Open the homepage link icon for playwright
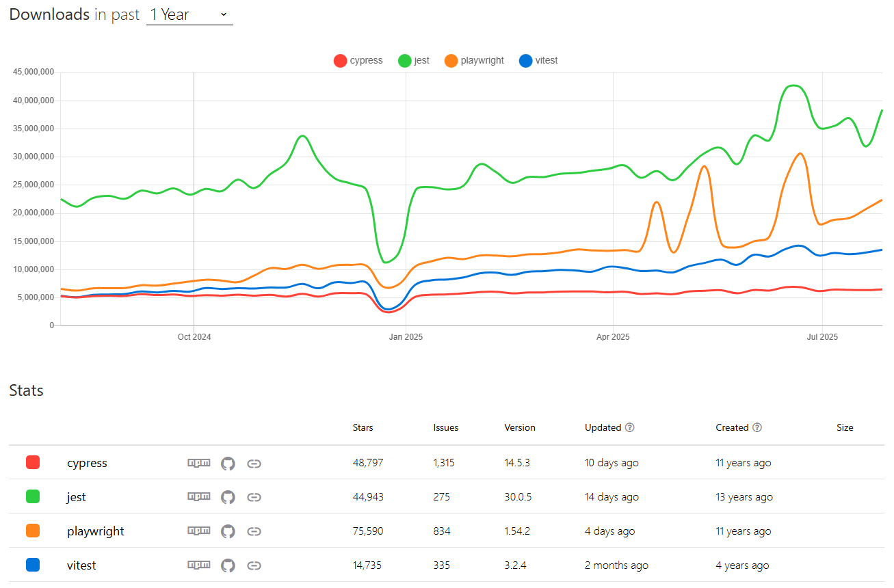894x588 pixels. (254, 532)
